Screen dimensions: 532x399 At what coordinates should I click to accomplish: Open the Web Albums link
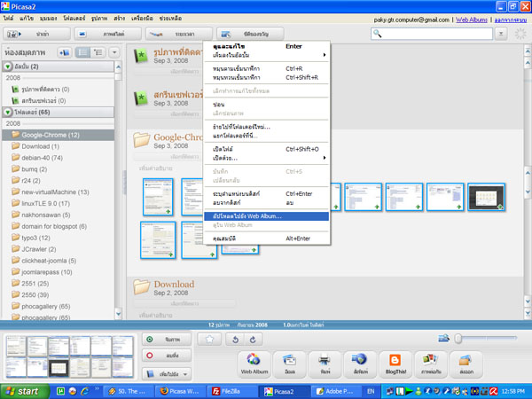(x=472, y=20)
